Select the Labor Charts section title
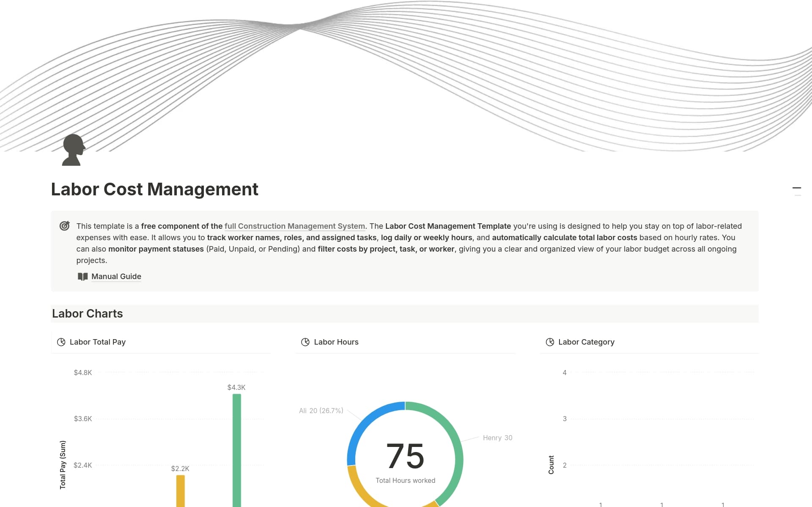This screenshot has height=507, width=812. tap(87, 313)
